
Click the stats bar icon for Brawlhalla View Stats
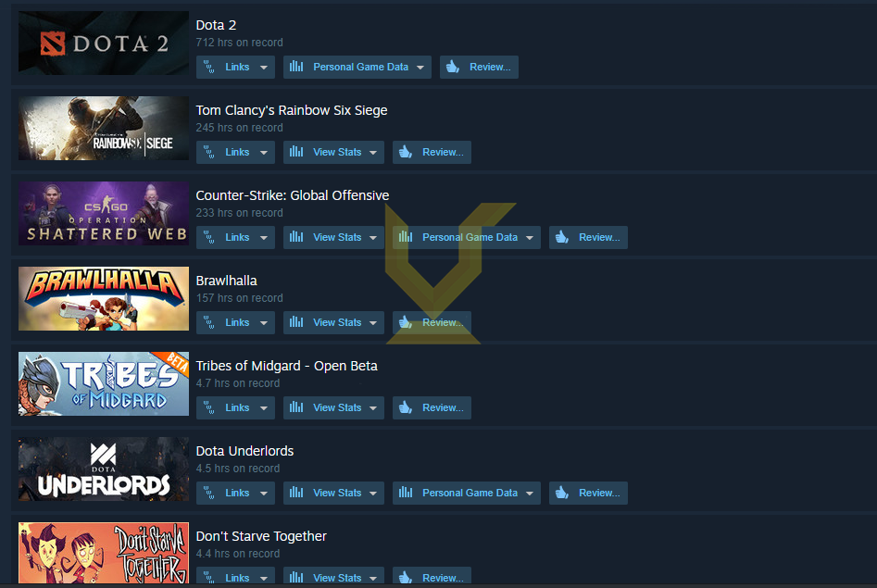[x=296, y=322]
